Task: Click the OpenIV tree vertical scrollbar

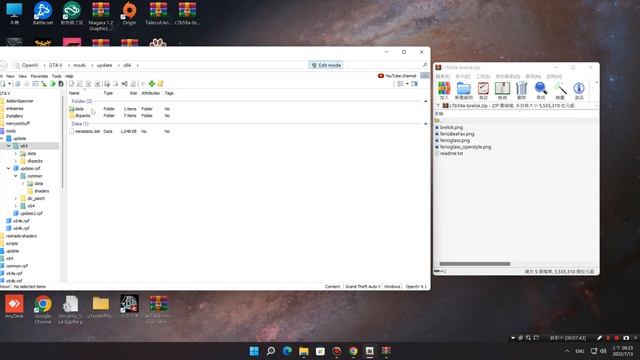Action: coord(63,143)
